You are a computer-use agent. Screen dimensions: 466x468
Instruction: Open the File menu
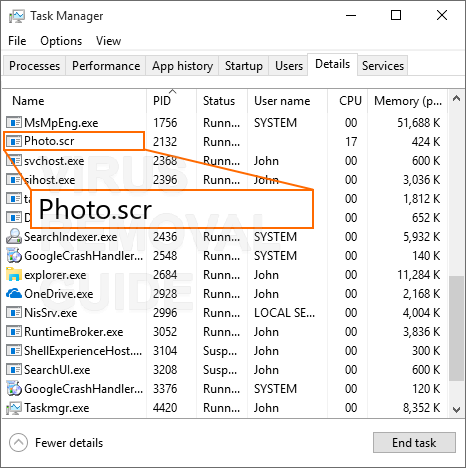click(x=17, y=41)
